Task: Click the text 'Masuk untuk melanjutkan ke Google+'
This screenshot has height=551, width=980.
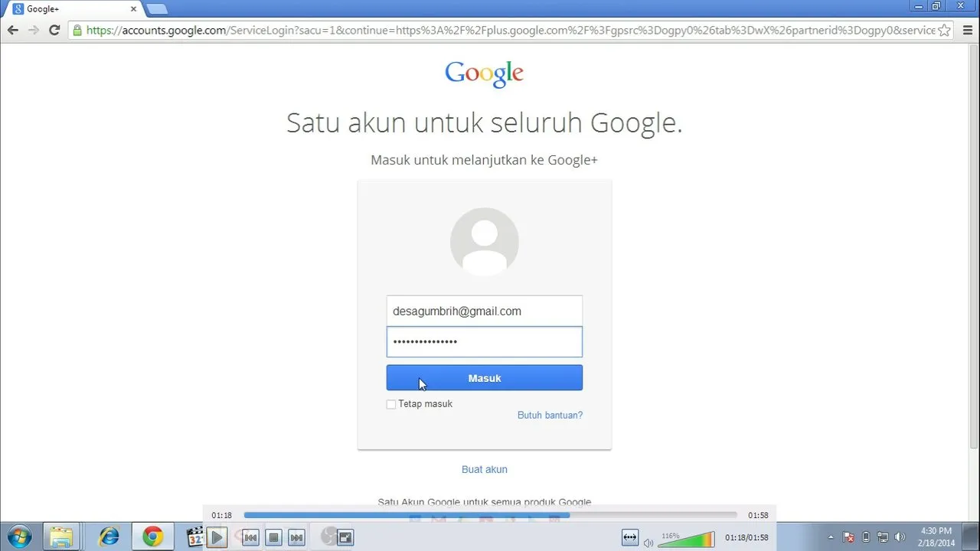Action: [x=484, y=160]
